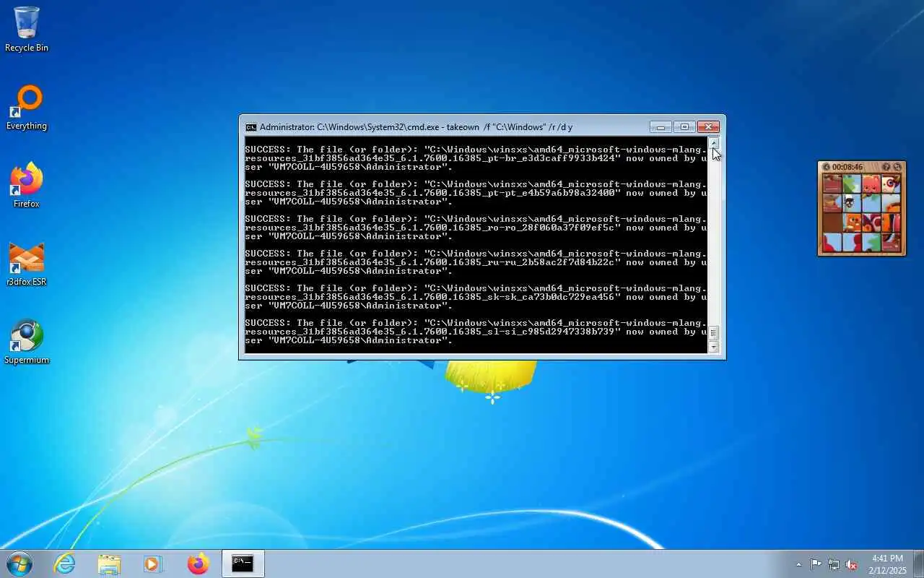Screen dimensions: 924x578
Task: Open the network status tray icon
Action: 834,564
